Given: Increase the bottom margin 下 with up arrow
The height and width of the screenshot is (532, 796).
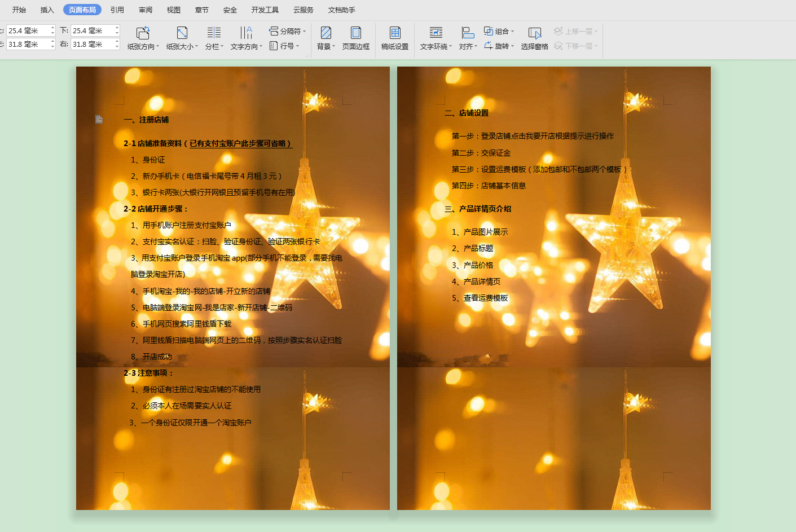Looking at the screenshot, I should [x=117, y=28].
